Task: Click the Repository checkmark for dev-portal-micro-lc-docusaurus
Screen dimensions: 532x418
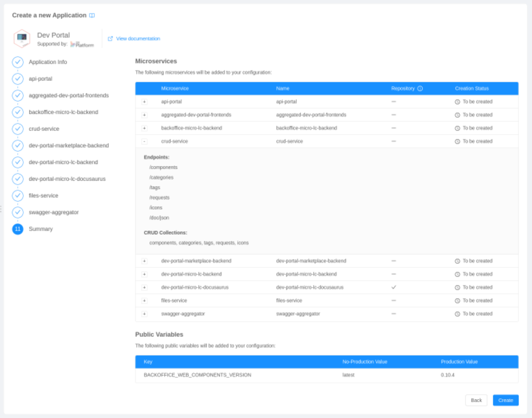Action: [394, 287]
